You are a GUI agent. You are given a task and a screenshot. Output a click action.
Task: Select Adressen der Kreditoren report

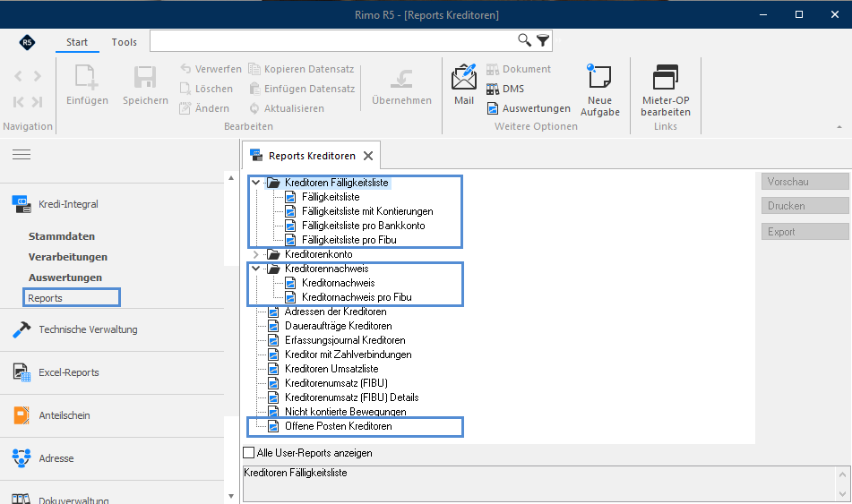[x=335, y=312]
